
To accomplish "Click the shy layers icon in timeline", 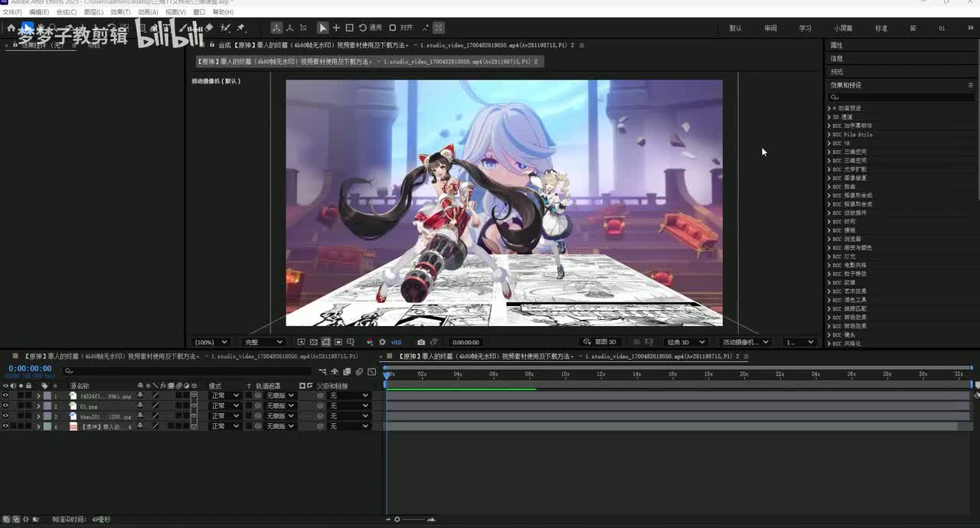I will [x=335, y=371].
